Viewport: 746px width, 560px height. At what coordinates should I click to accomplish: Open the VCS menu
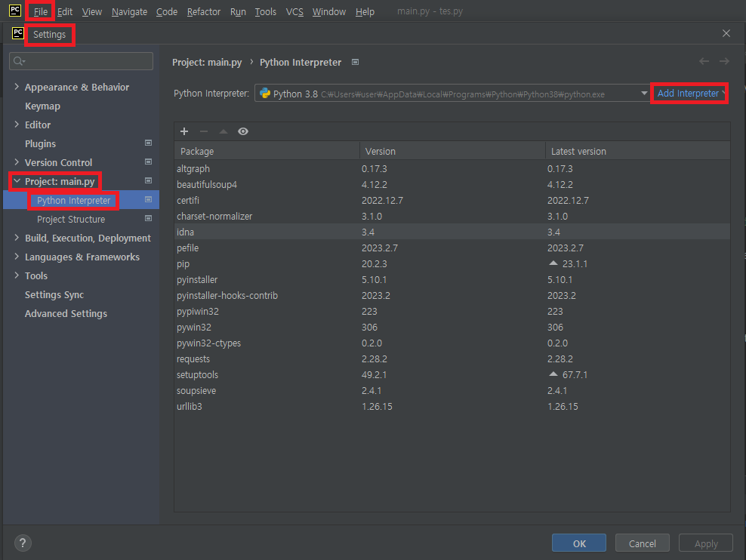tap(294, 11)
